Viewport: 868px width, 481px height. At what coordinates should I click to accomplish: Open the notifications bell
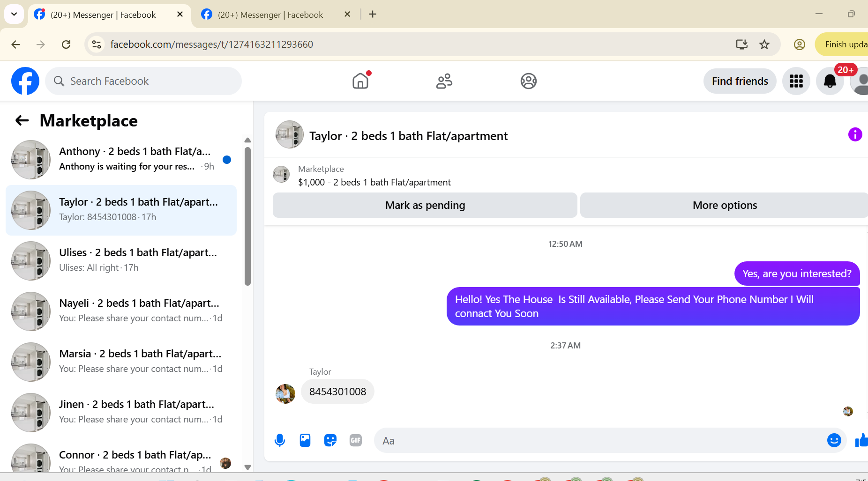[x=830, y=81]
